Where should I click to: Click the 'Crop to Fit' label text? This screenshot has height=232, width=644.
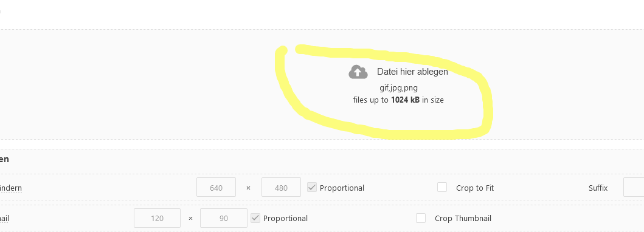[x=475, y=188]
